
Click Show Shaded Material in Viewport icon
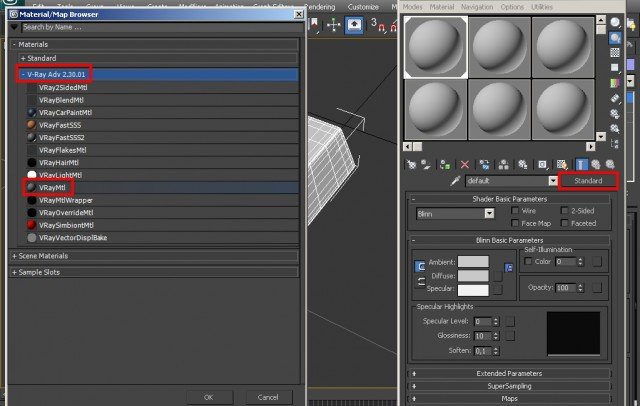562,164
